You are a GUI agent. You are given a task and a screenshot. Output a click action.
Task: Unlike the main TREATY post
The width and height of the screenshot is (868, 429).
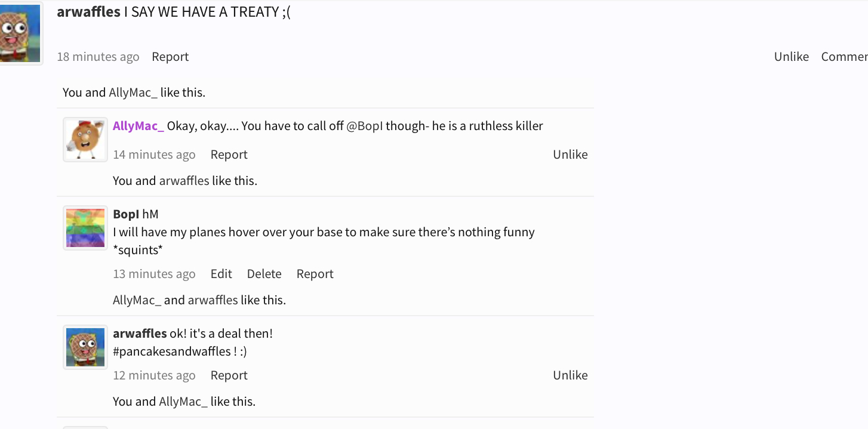[791, 57]
